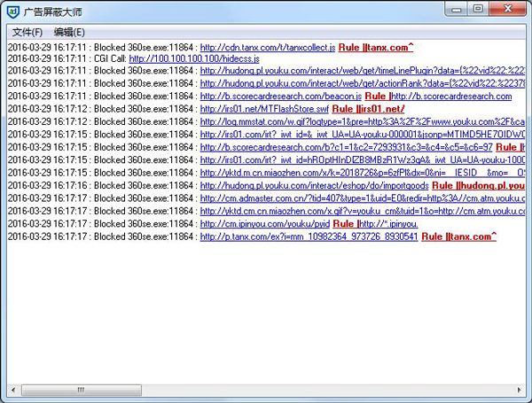Open the cdn.tanx.com tanxcollect.js link
This screenshot has height=403, width=532.
tap(267, 46)
